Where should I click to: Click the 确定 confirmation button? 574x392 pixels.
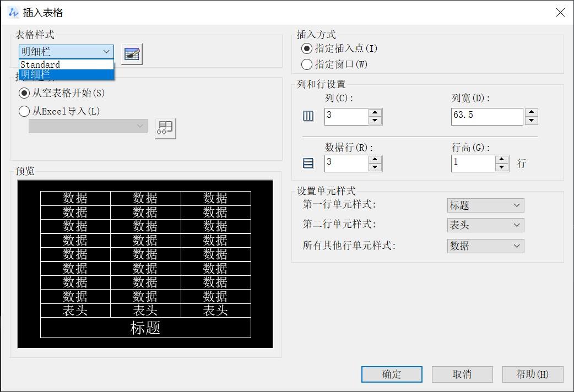[391, 374]
